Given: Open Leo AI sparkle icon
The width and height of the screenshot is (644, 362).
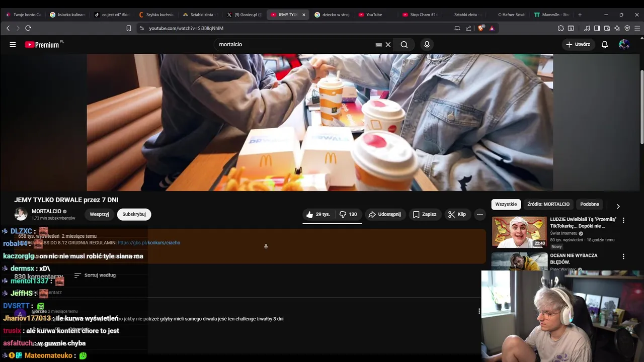Looking at the screenshot, I should [617, 28].
